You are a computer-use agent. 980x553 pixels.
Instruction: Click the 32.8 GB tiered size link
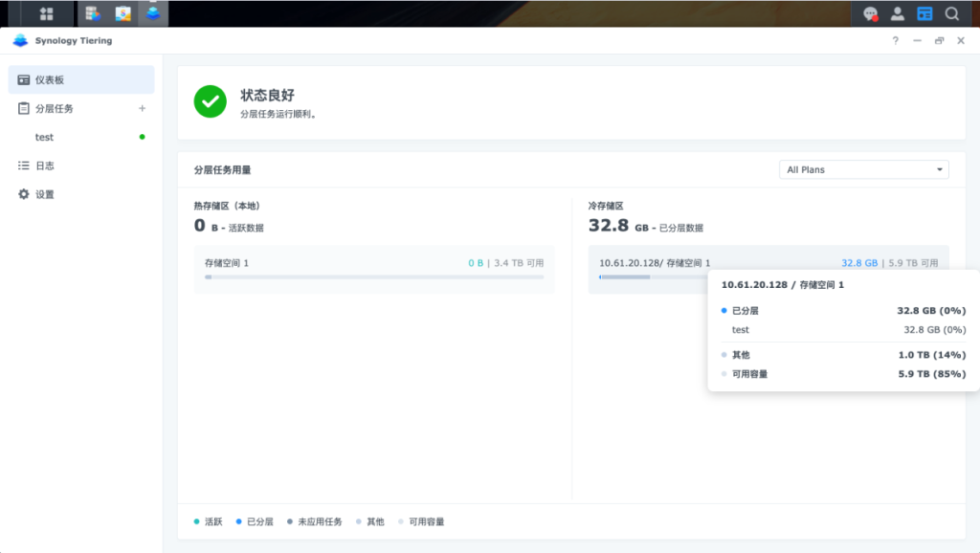(x=859, y=262)
